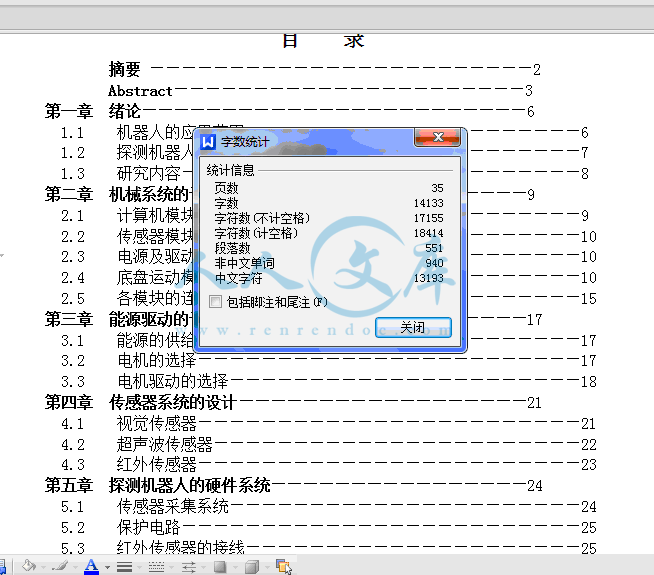
Task: Click the font color A icon
Action: click(x=91, y=567)
